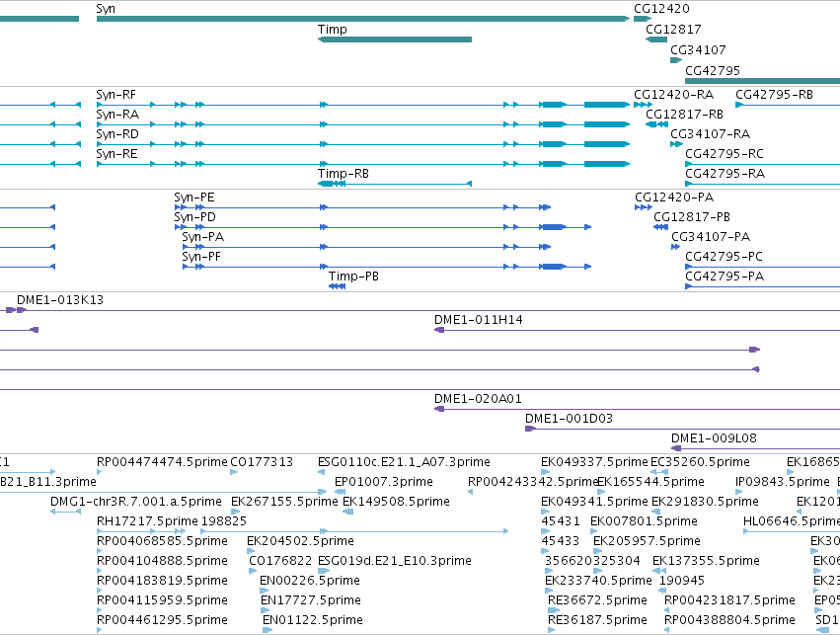Screen dimensions: 840x635
Task: Click the RP004104888.5prime EST label
Action: 162,561
